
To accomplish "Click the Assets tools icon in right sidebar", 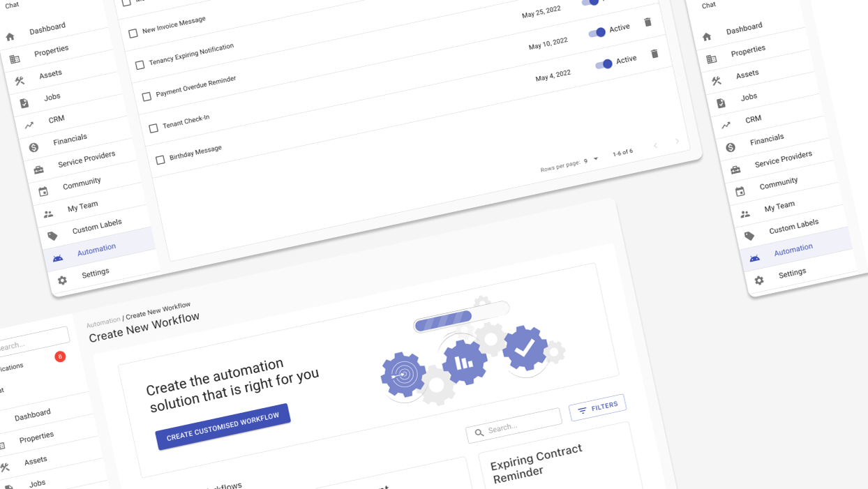I will [x=717, y=81].
